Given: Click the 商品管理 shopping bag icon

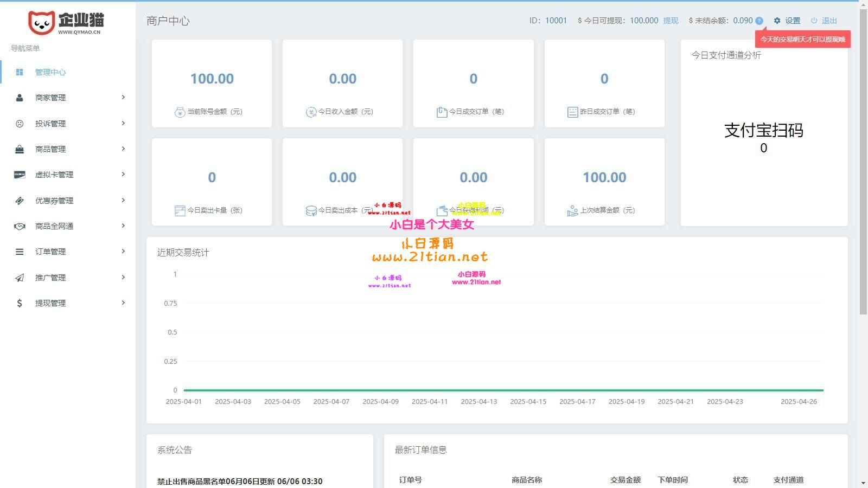Looking at the screenshot, I should coord(20,149).
